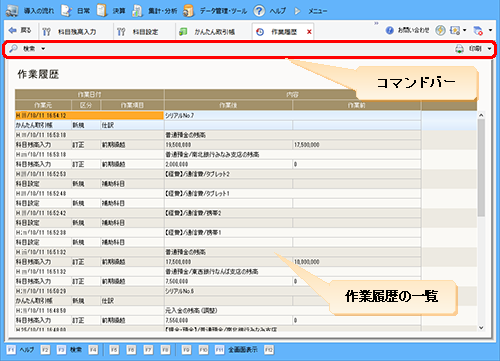Image resolution: width=500 pixels, height=361 pixels.
Task: Click the 作業項目 column header
Action: coord(132,105)
